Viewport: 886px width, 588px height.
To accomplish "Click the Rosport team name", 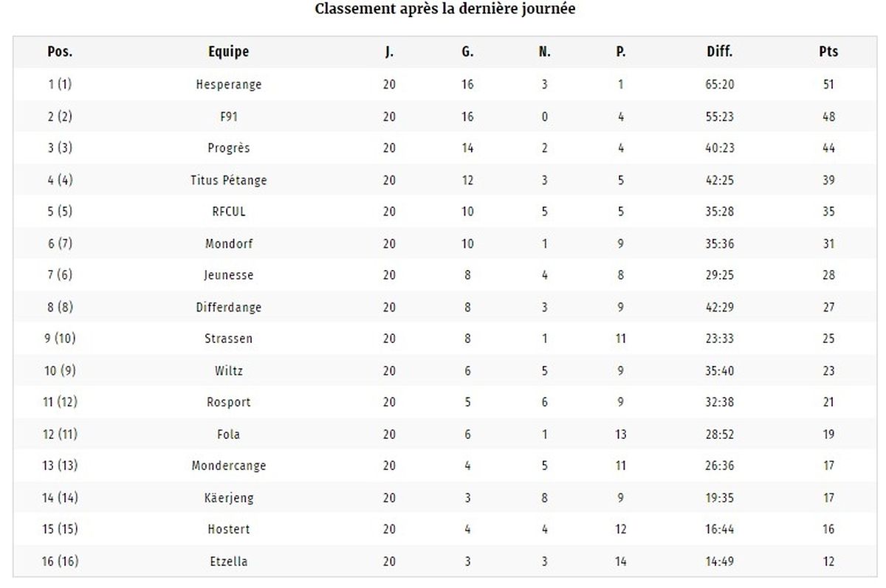I will coord(229,402).
